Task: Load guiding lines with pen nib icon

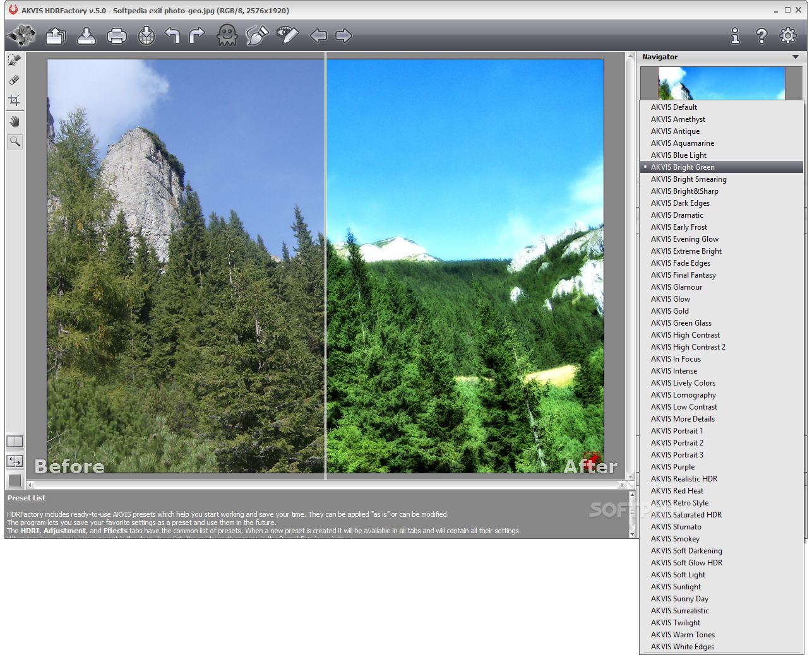Action: 257,35
